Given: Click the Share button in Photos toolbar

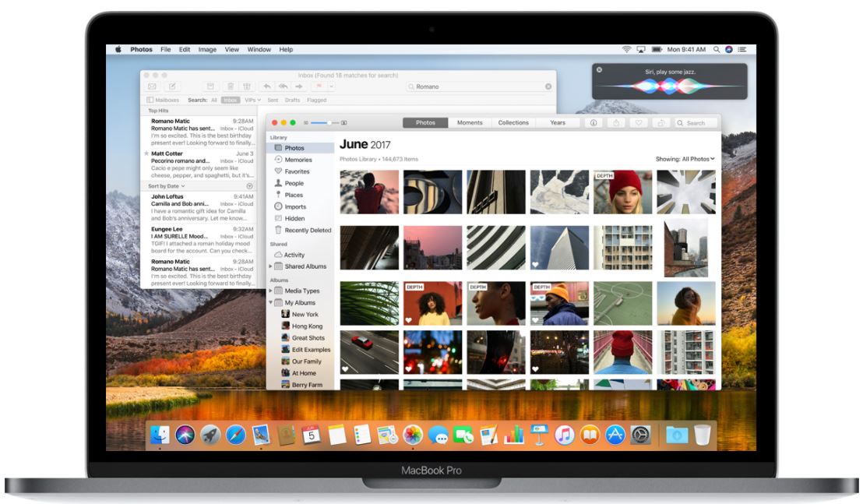Looking at the screenshot, I should point(616,123).
